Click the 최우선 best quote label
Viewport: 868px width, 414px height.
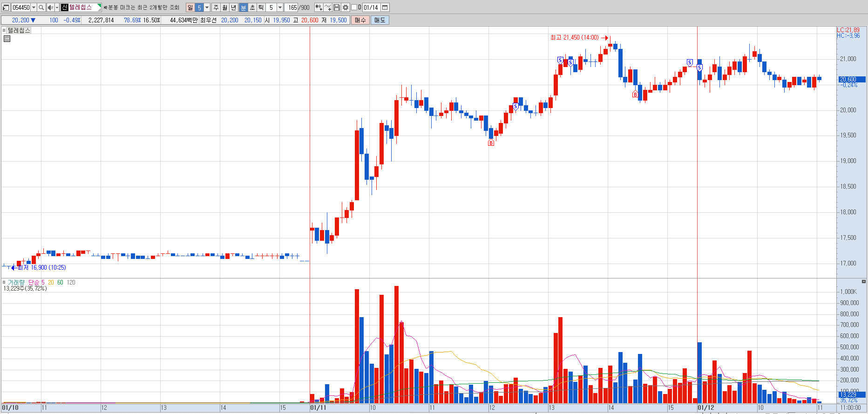[x=208, y=20]
